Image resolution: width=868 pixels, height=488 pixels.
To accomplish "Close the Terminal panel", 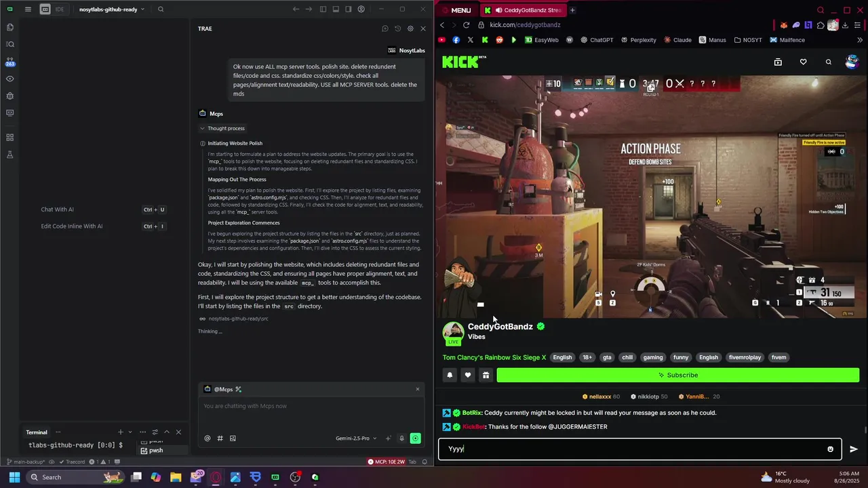I will pos(178,432).
